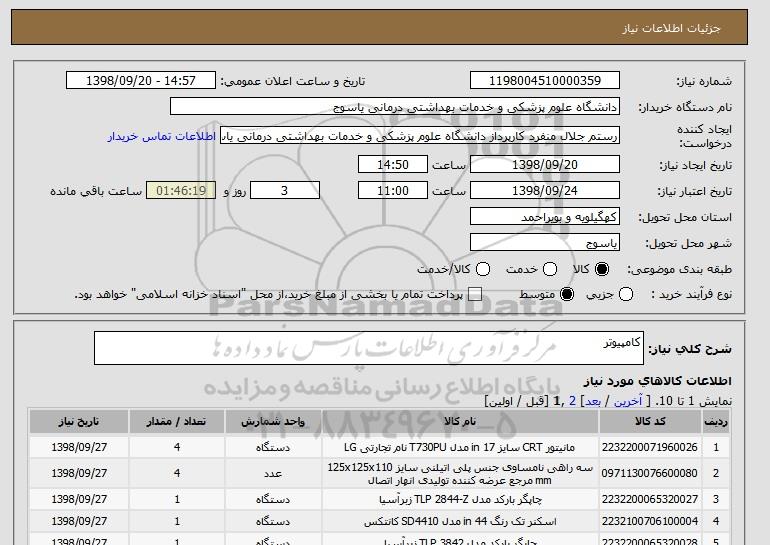Select item code 2232200065320027
This screenshot has height=545, width=770.
(x=650, y=499)
